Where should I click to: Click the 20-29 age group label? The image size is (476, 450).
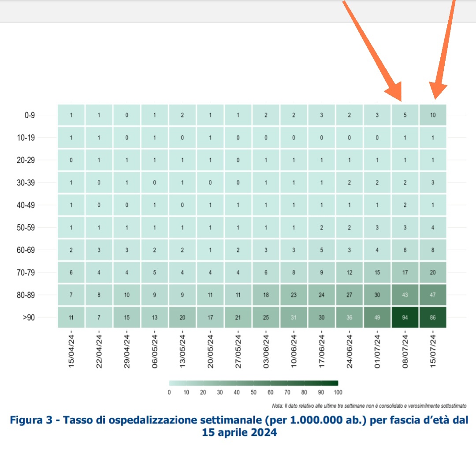(26, 160)
